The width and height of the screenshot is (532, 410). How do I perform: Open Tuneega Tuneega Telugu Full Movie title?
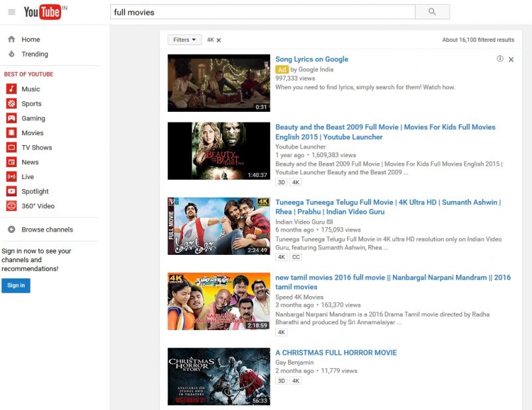388,207
